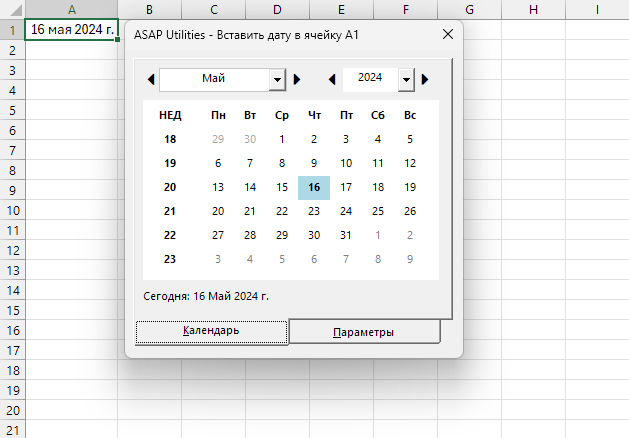Select date 10 in the calendar's Пт column
Image resolution: width=629 pixels, height=438 pixels.
(x=346, y=163)
